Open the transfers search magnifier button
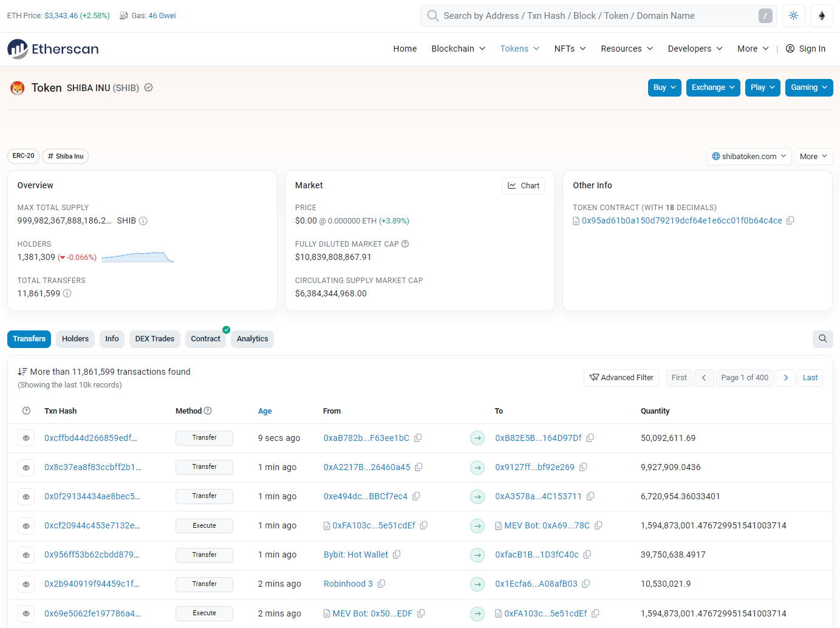This screenshot has height=628, width=840. click(x=822, y=339)
